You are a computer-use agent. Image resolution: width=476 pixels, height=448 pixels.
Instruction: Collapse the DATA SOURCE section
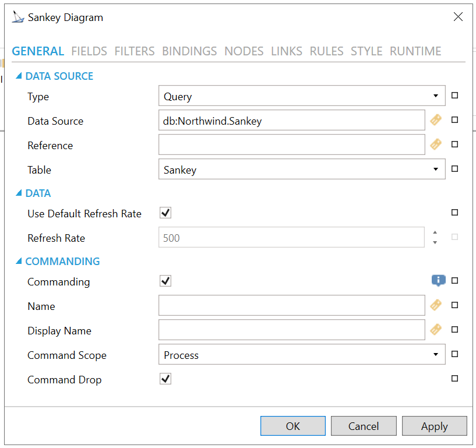(x=19, y=76)
